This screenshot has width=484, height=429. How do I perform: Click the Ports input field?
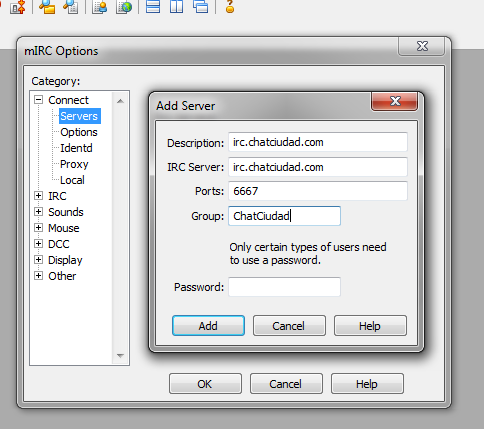(318, 191)
